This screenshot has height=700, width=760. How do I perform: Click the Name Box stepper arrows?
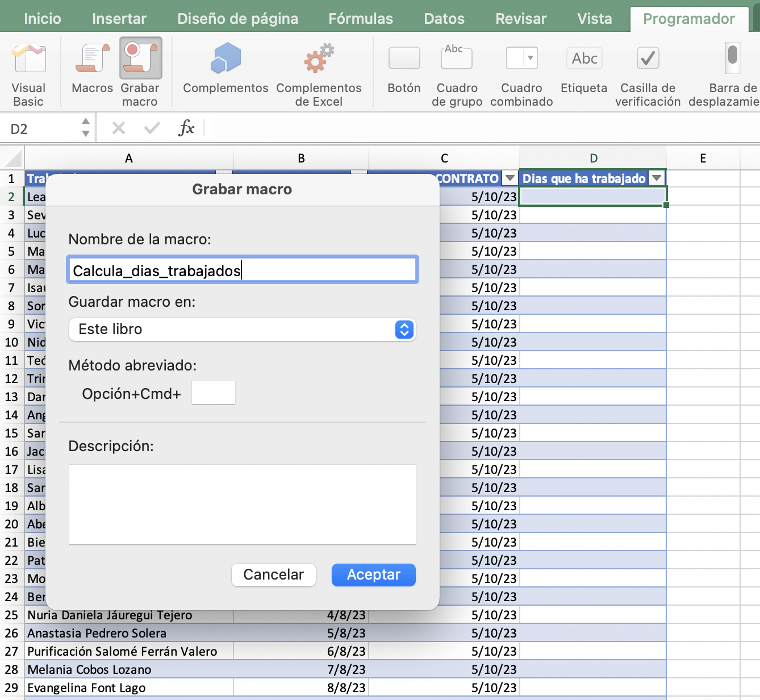86,128
